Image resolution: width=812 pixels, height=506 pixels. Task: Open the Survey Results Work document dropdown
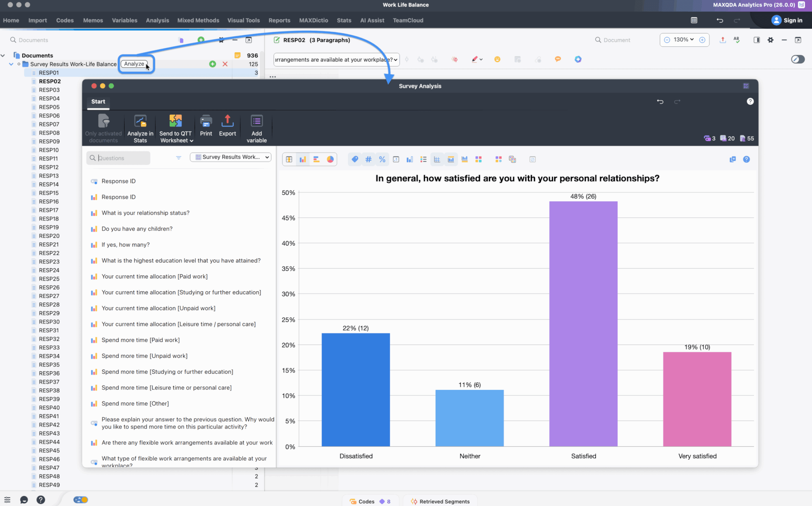click(230, 157)
